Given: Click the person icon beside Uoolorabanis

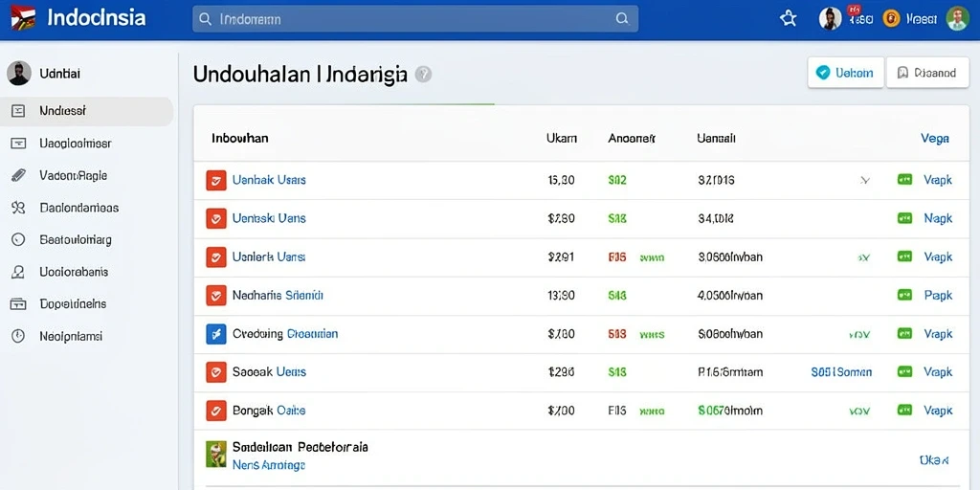Looking at the screenshot, I should (18, 272).
